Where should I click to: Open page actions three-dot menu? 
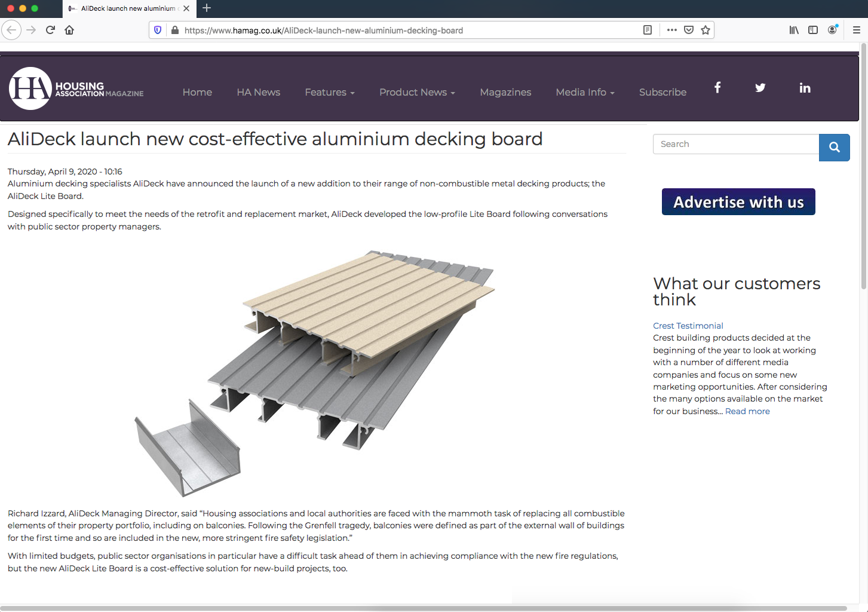(672, 30)
